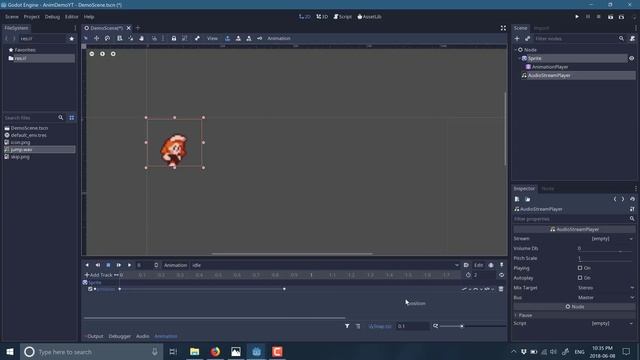Viewport: 640px width, 360px height.
Task: Expand the Pause section
Action: (x=574, y=315)
